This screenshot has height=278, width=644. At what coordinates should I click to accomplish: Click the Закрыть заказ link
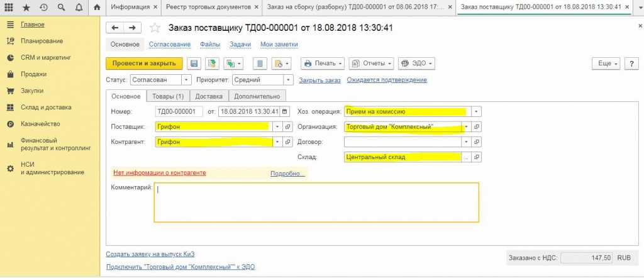click(x=319, y=80)
